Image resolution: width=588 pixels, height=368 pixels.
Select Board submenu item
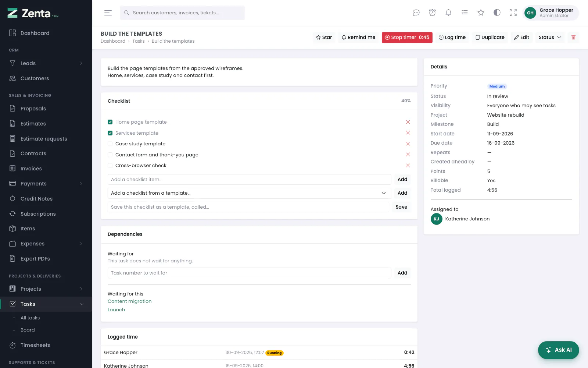[28, 330]
